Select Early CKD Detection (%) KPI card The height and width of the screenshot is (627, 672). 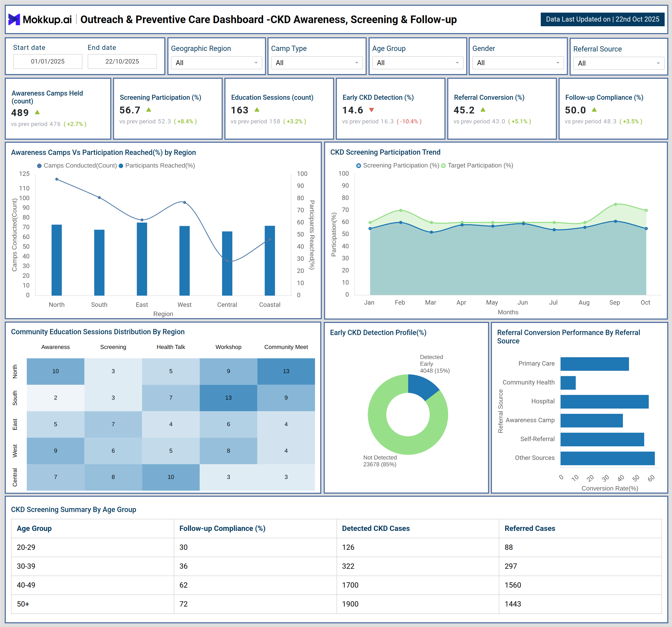point(390,108)
